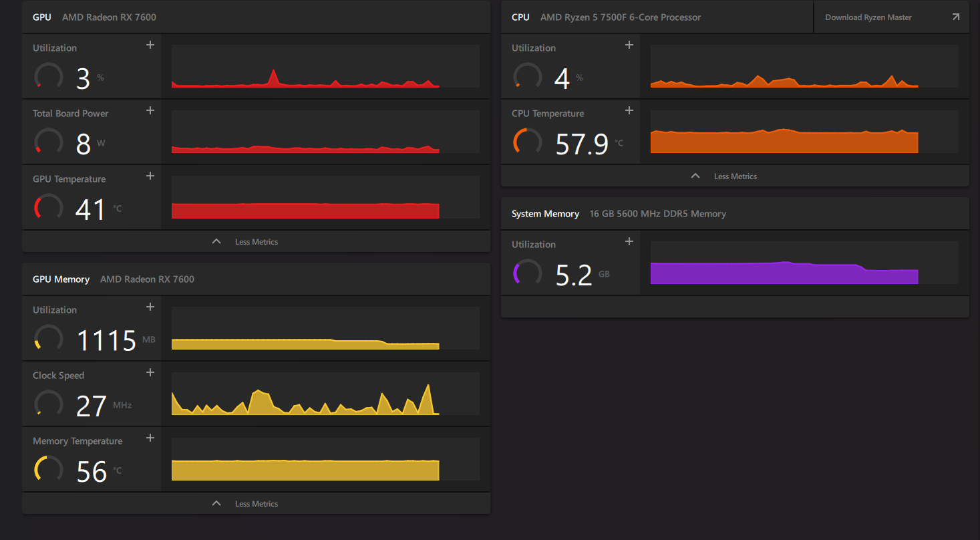This screenshot has height=540, width=980.
Task: Click the CPU Temperature orange graph
Action: click(804, 132)
